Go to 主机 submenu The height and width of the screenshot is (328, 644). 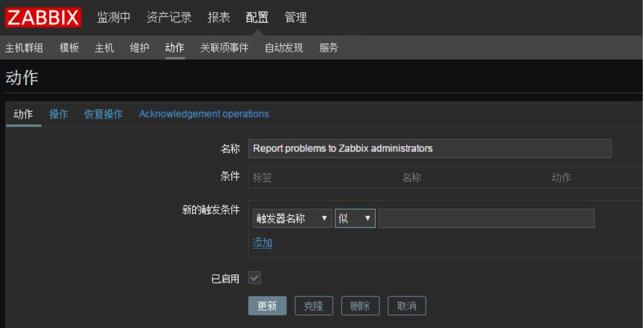coord(104,48)
